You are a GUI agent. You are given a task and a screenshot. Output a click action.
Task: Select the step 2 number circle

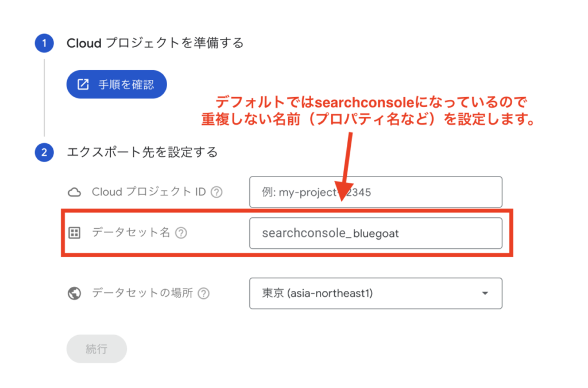coord(44,152)
